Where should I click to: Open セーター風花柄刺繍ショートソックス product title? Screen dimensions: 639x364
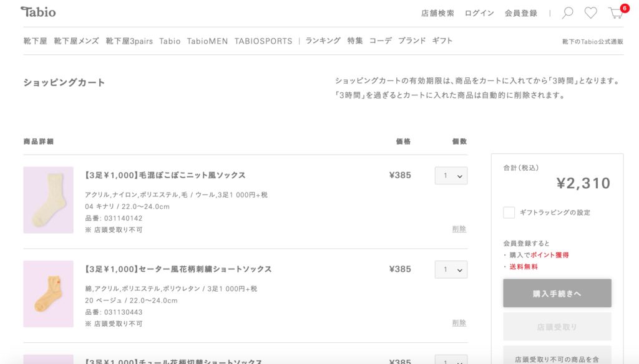(x=178, y=269)
